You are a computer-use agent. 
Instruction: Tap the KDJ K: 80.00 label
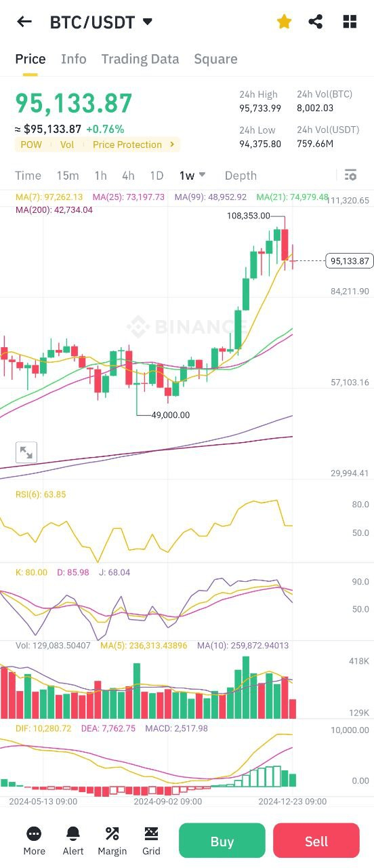tap(31, 572)
